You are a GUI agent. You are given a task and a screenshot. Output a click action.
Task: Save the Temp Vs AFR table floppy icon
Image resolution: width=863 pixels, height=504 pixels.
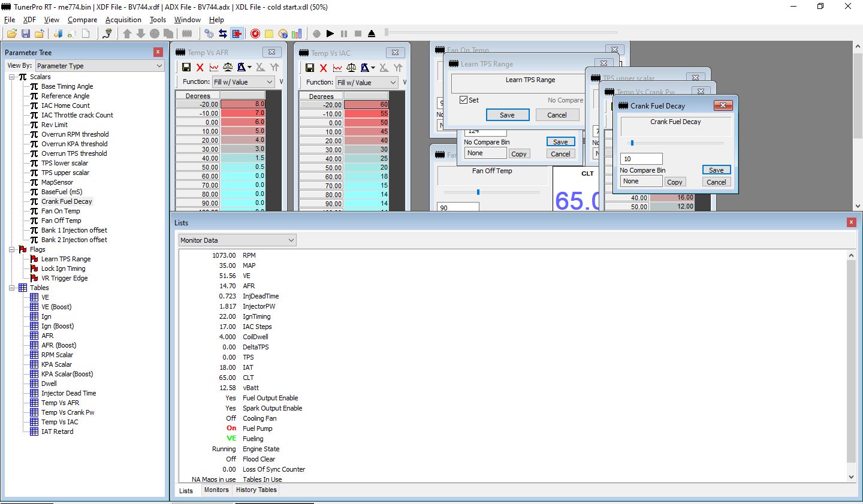pyautogui.click(x=186, y=67)
